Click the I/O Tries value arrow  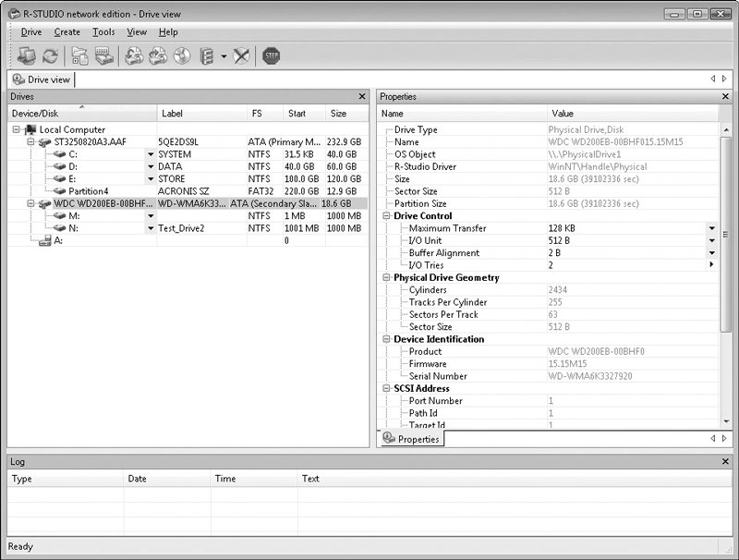point(711,265)
